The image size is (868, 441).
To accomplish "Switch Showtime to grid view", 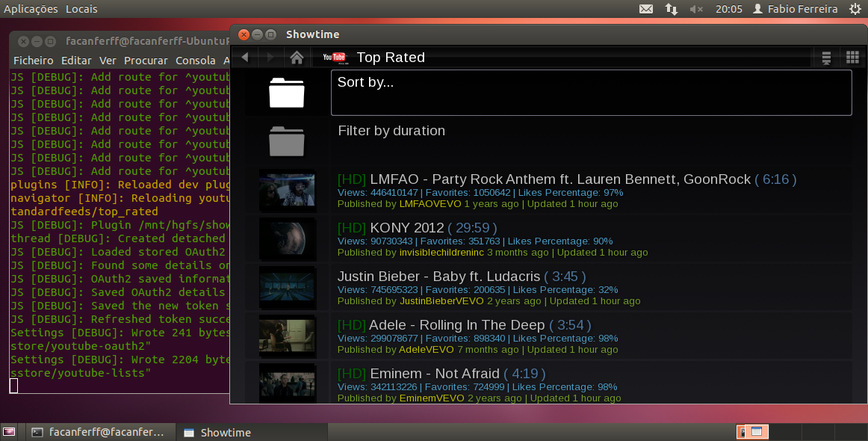I will pos(852,57).
